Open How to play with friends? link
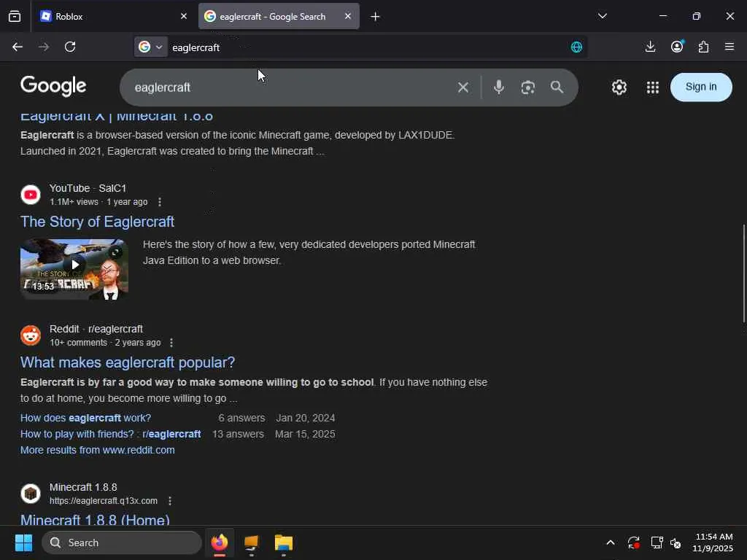The width and height of the screenshot is (747, 560). pos(111,435)
